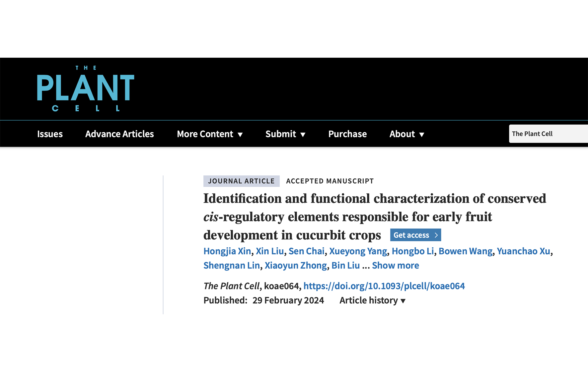
Task: Select author Xin Liu
Action: tap(270, 251)
